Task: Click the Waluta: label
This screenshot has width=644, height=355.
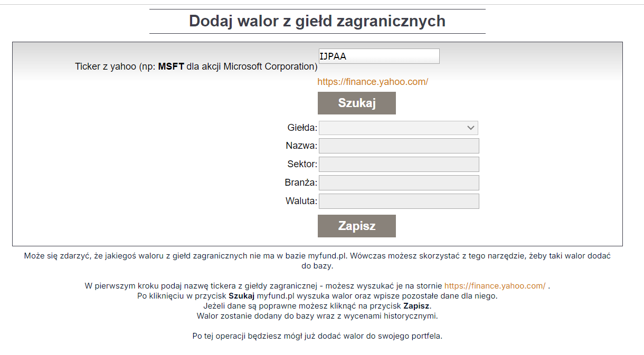Action: click(301, 201)
